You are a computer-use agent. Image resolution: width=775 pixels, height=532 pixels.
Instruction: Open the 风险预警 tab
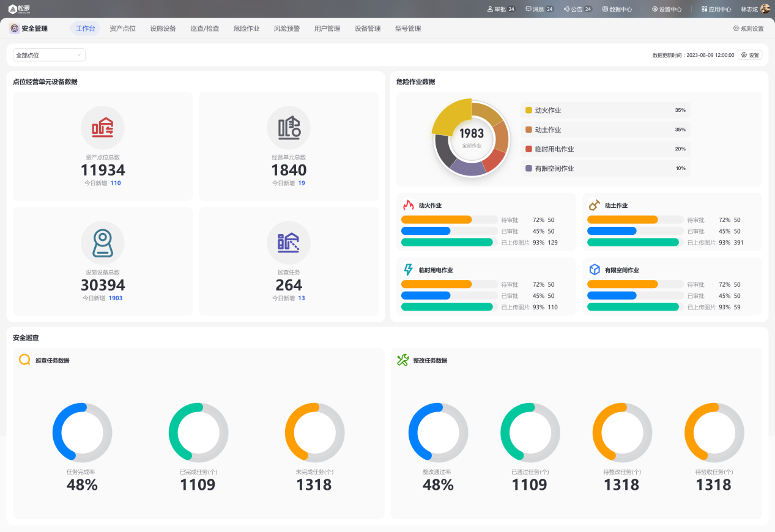286,29
